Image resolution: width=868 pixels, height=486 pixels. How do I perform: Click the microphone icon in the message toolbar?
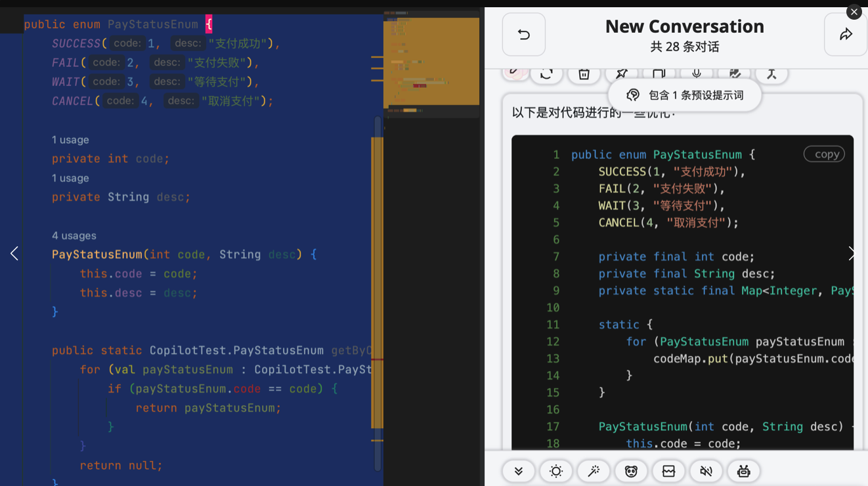pyautogui.click(x=697, y=74)
